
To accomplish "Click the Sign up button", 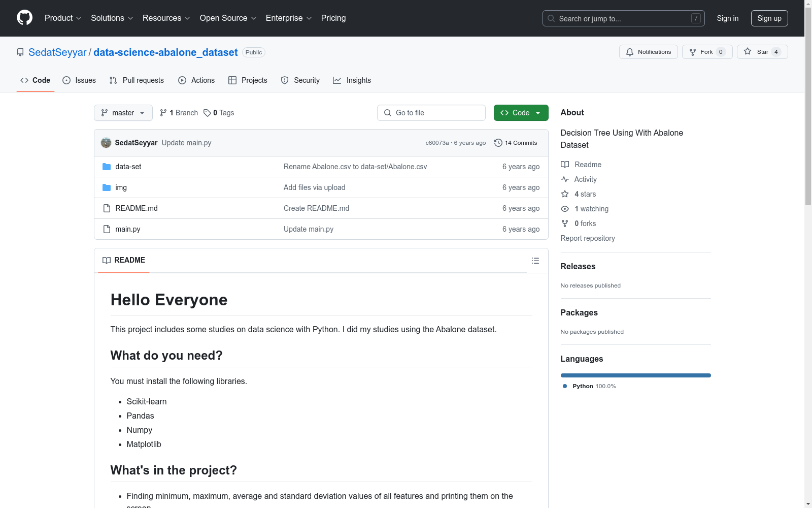I will 769,18.
